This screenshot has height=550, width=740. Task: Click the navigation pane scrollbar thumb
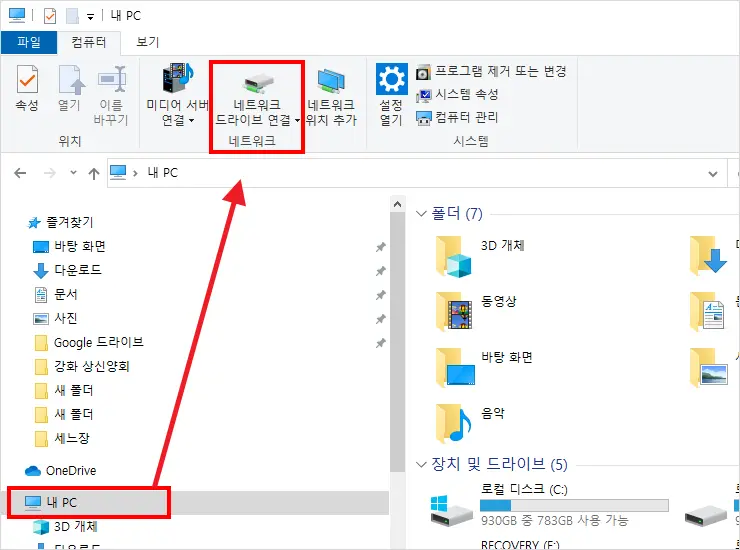(x=397, y=341)
